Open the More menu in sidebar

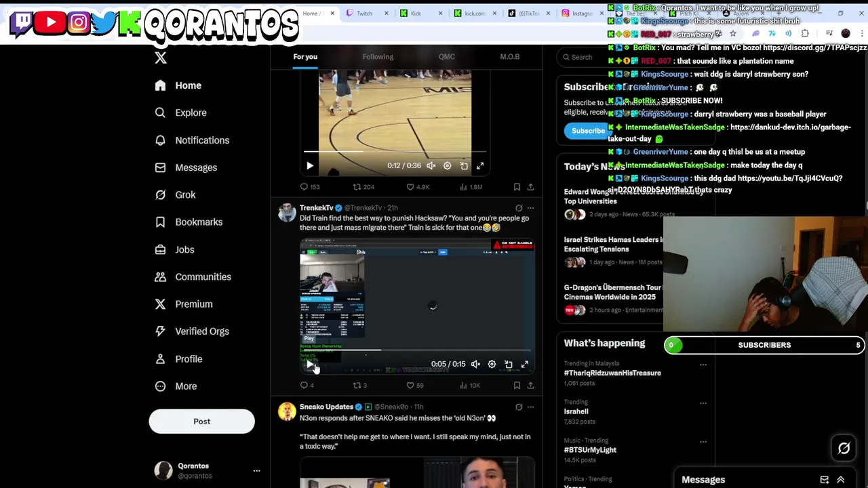tap(176, 386)
